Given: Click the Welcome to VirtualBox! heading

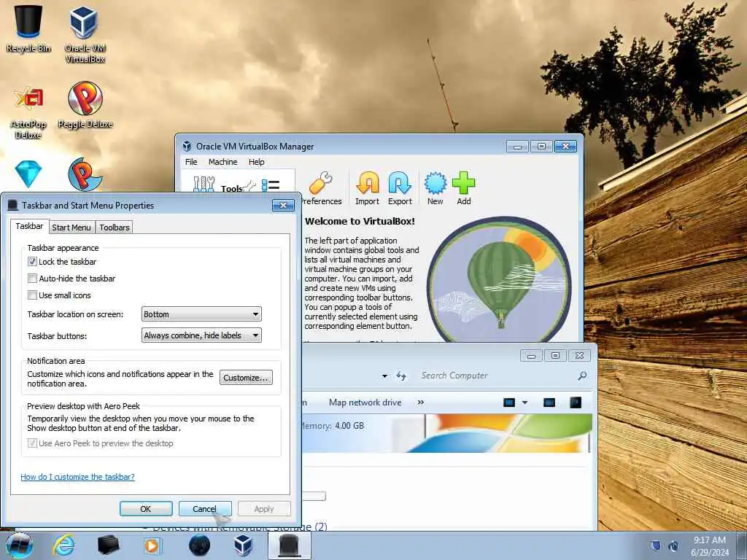Looking at the screenshot, I should click(360, 222).
